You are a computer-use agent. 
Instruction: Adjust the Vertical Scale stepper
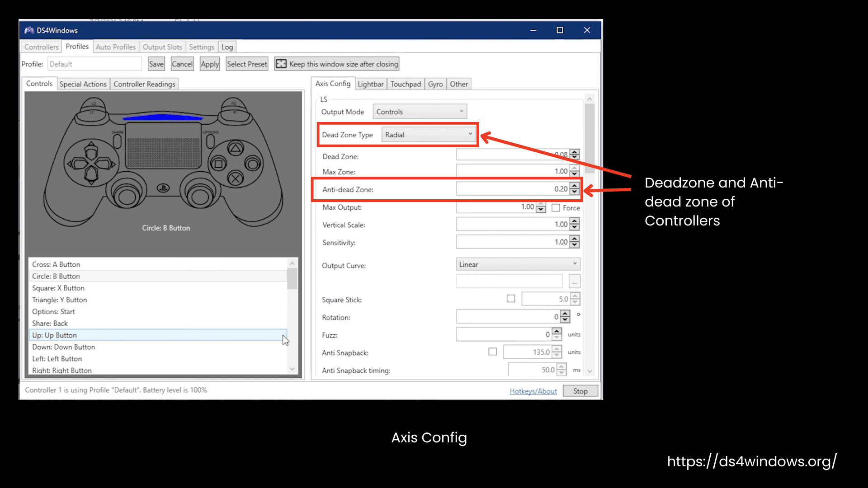[574, 224]
